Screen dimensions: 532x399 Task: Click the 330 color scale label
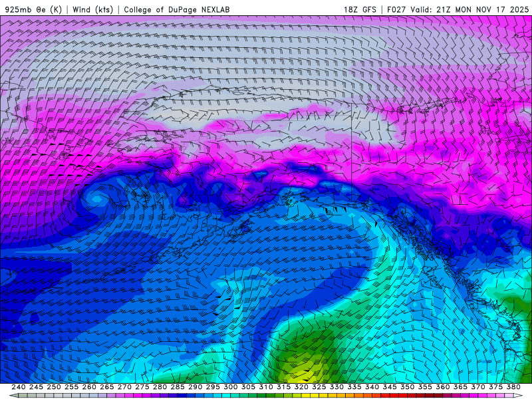(x=336, y=387)
